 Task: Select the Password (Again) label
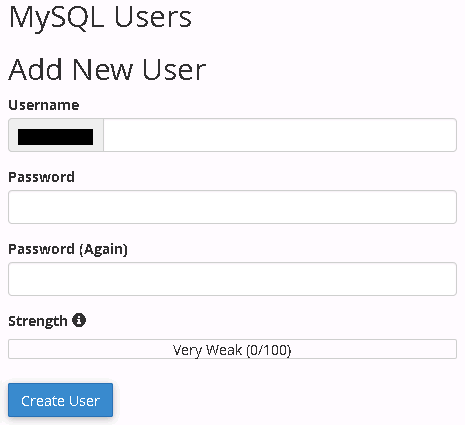click(68, 249)
